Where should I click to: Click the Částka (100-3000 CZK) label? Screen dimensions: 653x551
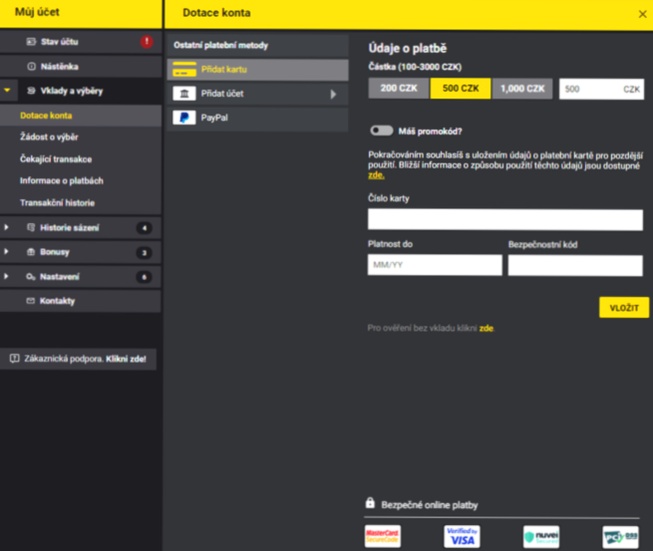pos(415,67)
